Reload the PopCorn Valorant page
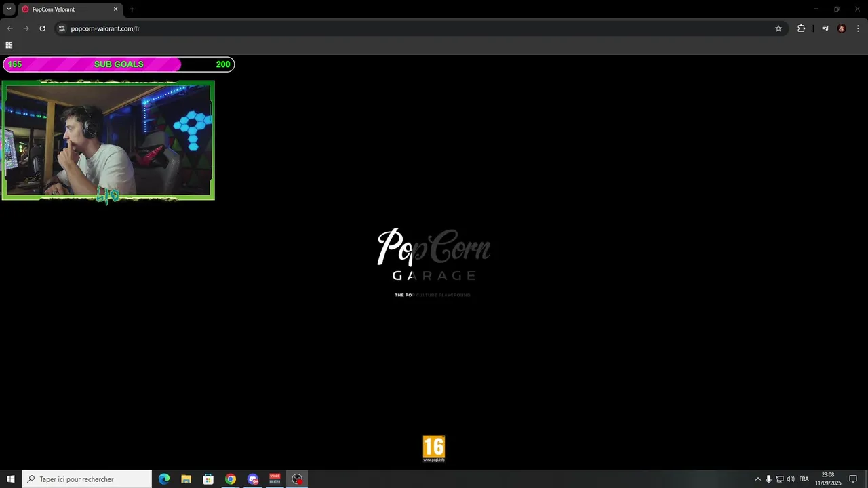868x488 pixels. [42, 28]
